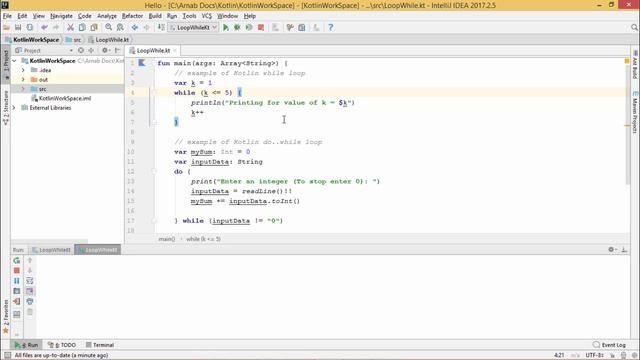Click the Exit icon in the Run panel
Viewport: 640px width, 360px height.
click(x=17, y=301)
